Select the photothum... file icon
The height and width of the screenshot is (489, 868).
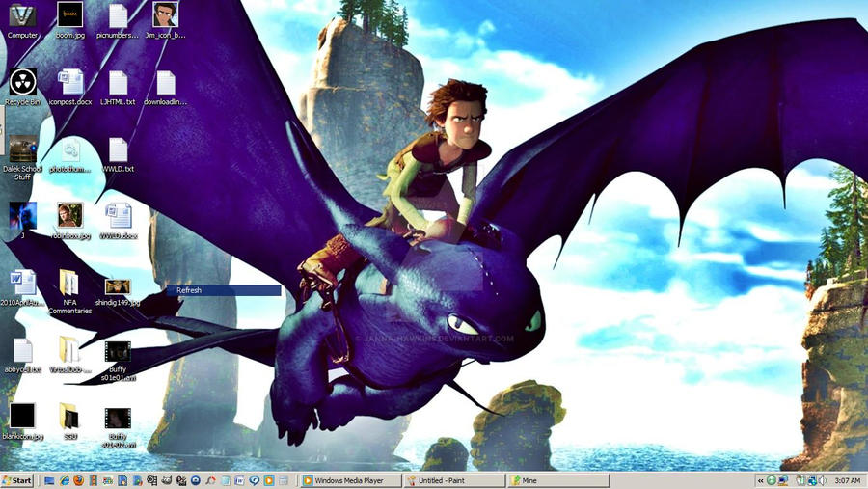point(69,155)
